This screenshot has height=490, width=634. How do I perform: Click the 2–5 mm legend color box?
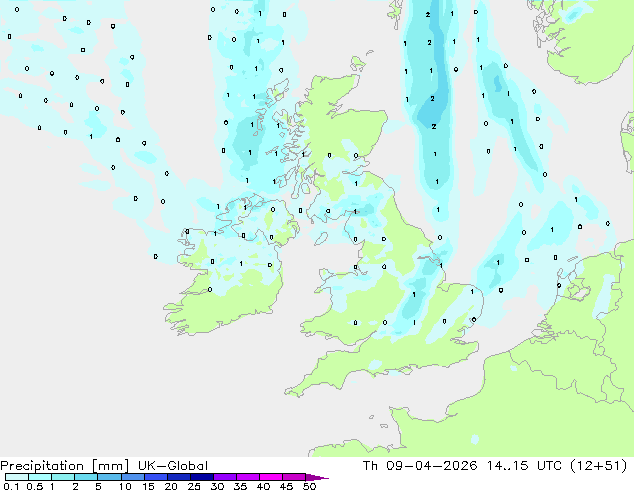point(86,477)
